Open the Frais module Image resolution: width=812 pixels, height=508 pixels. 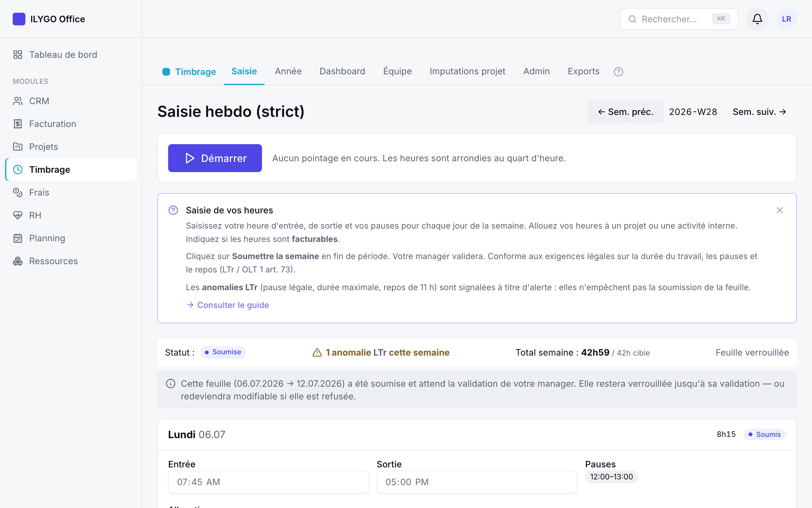(71, 192)
